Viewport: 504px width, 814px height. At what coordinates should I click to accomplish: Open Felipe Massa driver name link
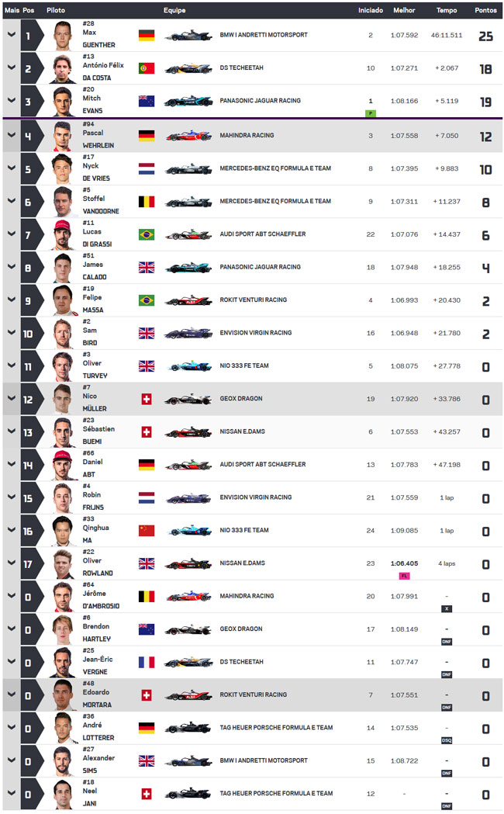(x=93, y=303)
